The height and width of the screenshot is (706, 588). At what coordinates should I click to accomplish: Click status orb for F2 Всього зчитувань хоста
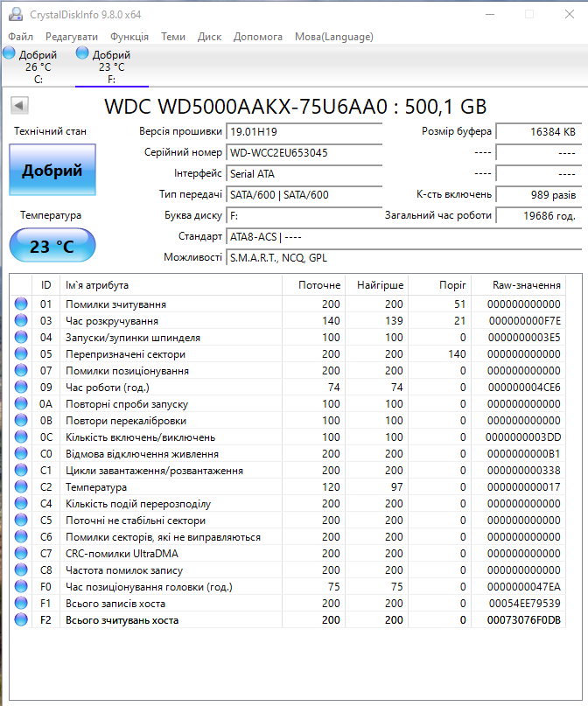tap(21, 620)
